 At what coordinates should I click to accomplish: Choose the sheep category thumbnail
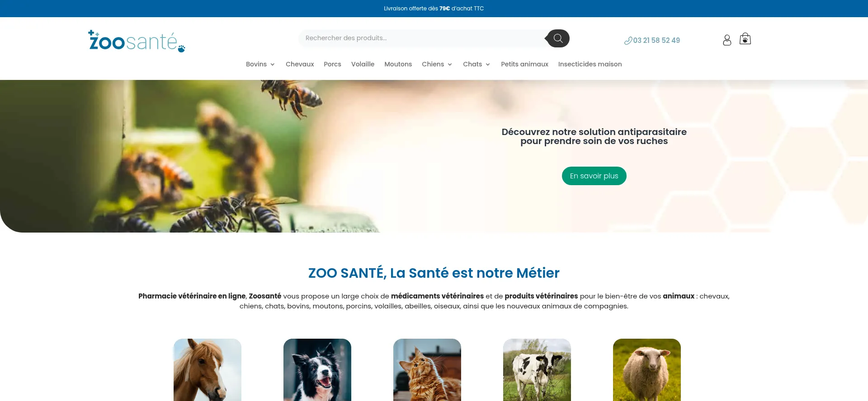point(647,370)
